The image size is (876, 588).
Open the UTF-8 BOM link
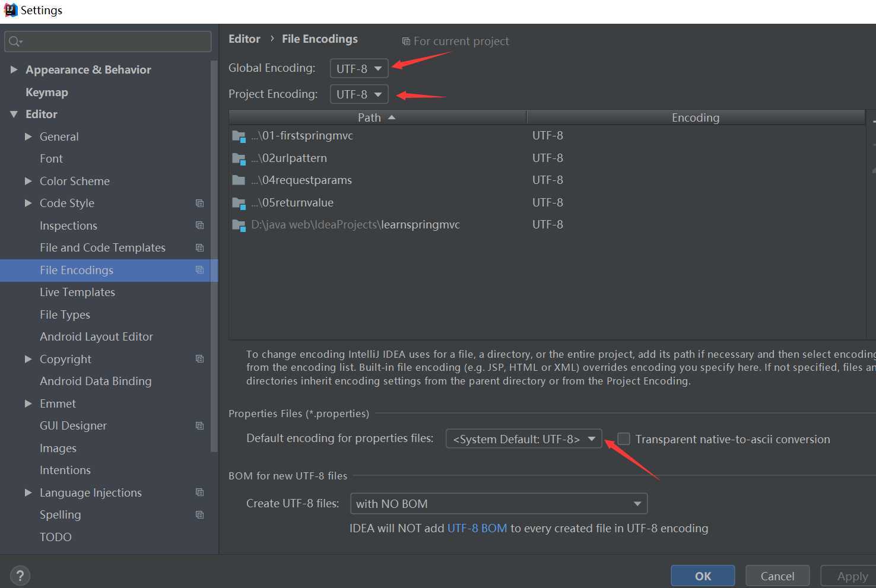click(x=477, y=528)
